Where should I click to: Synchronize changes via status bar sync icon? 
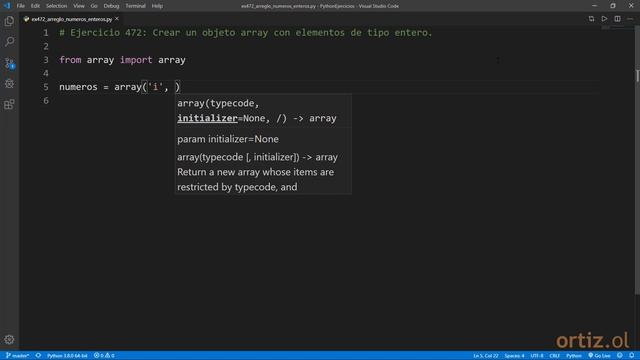pyautogui.click(x=38, y=356)
